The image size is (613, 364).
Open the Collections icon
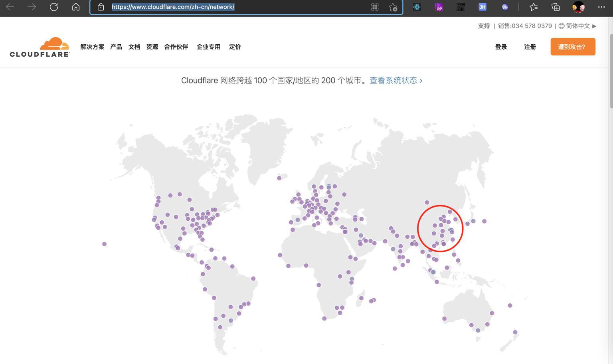[556, 7]
